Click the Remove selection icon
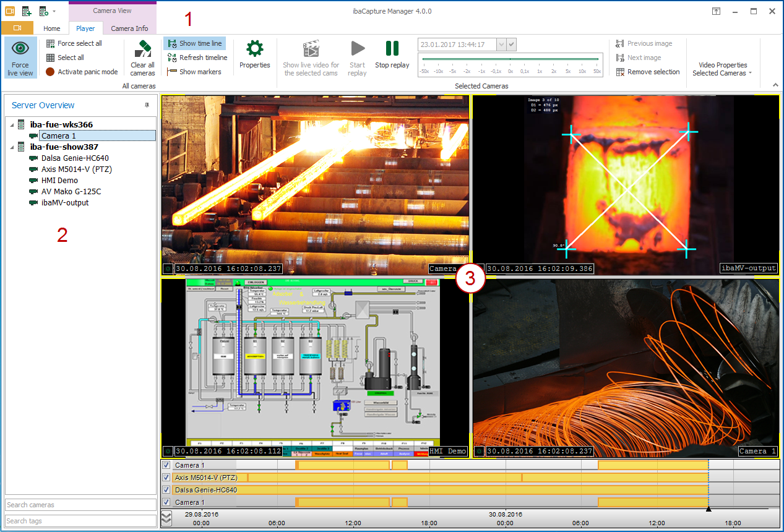This screenshot has width=784, height=532. pos(620,72)
